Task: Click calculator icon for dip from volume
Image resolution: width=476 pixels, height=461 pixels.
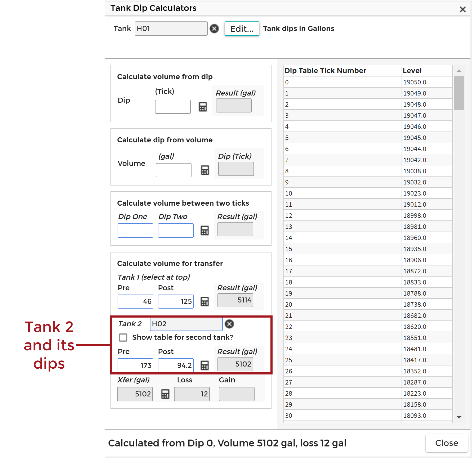Action: coord(205,170)
